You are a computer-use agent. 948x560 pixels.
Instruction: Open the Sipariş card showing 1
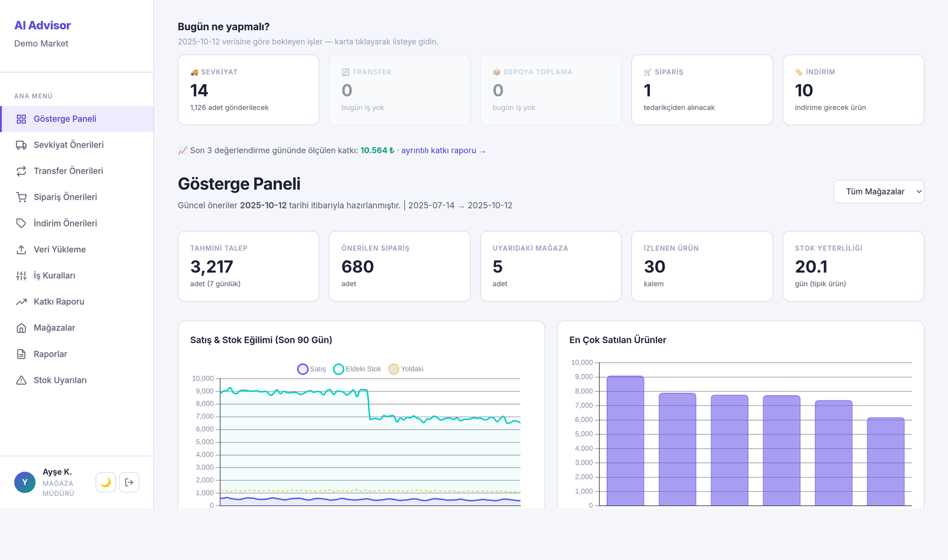click(702, 90)
